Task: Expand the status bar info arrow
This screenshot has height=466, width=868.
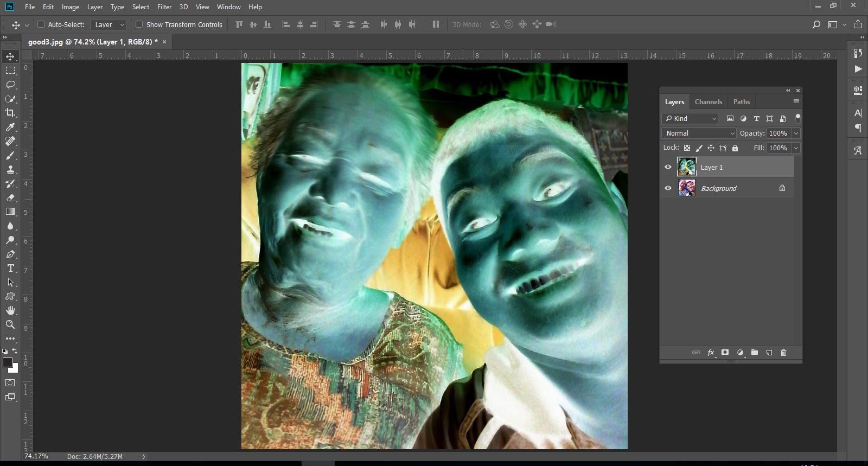Action: point(144,457)
